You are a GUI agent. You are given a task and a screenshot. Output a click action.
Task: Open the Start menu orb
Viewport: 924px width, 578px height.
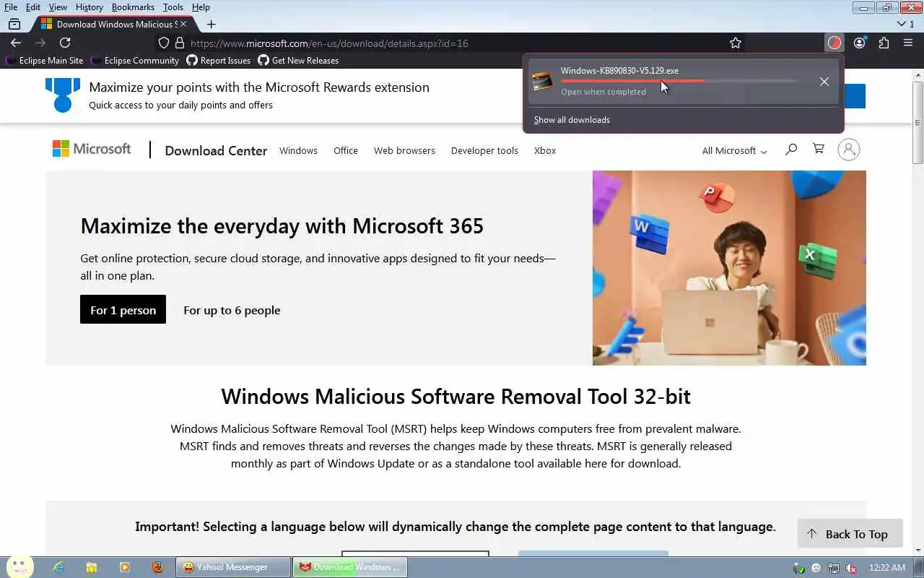[19, 567]
